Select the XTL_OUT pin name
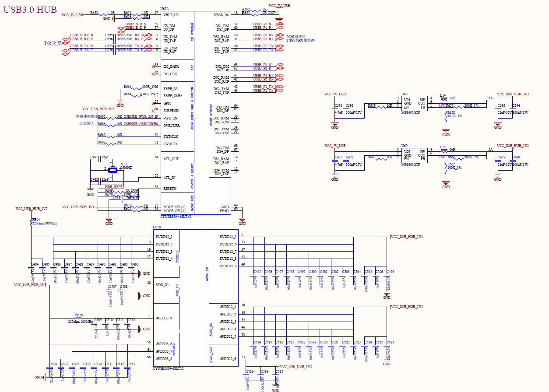Viewport: 549px width, 392px height. coord(171,159)
